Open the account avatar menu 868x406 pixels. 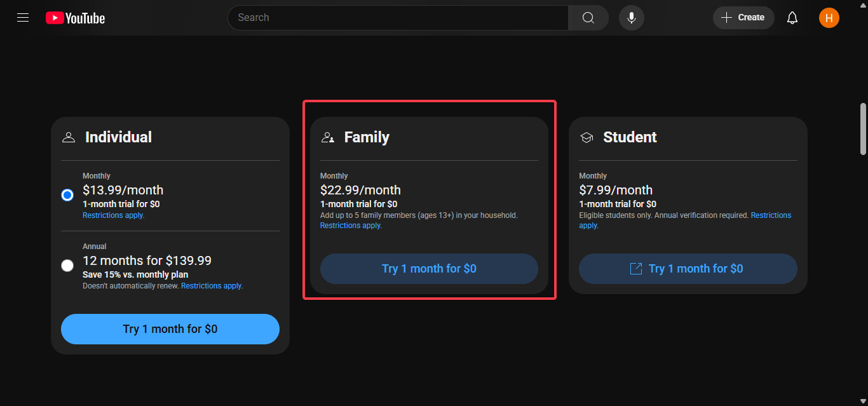tap(829, 18)
